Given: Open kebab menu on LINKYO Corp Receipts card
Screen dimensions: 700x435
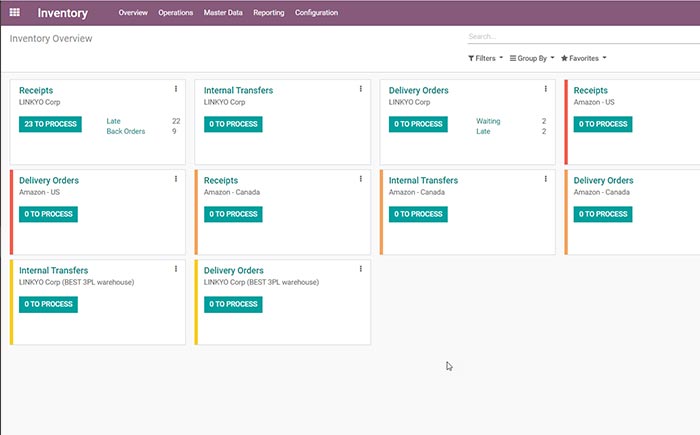Looking at the screenshot, I should click(x=176, y=89).
